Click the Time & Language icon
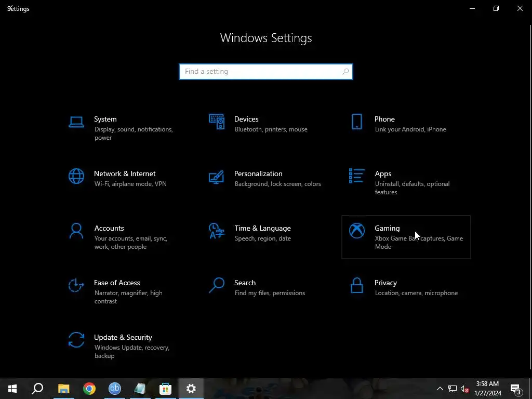Screen dimensions: 532x399 pyautogui.click(x=217, y=231)
